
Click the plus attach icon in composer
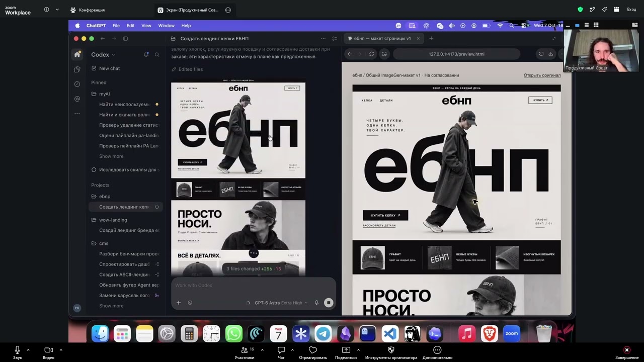[178, 303]
